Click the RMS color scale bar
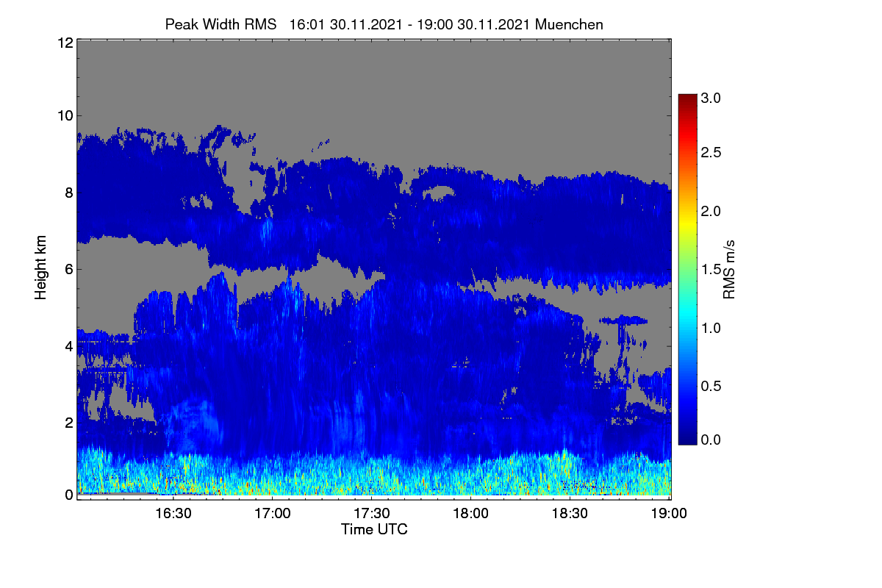The image size is (882, 588). [686, 269]
